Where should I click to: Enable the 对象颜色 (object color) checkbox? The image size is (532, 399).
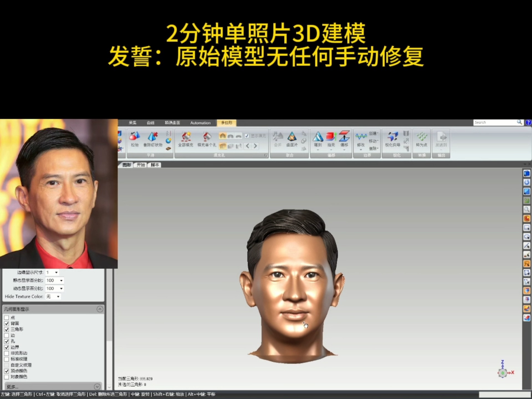tap(7, 377)
